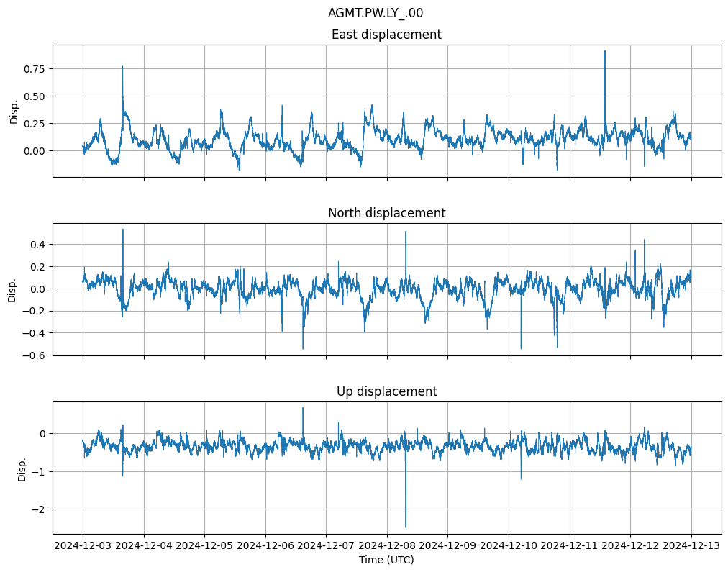Click the deepest negative spike in Up plot
Image resolution: width=728 pixels, height=572 pixels.
pyautogui.click(x=406, y=527)
